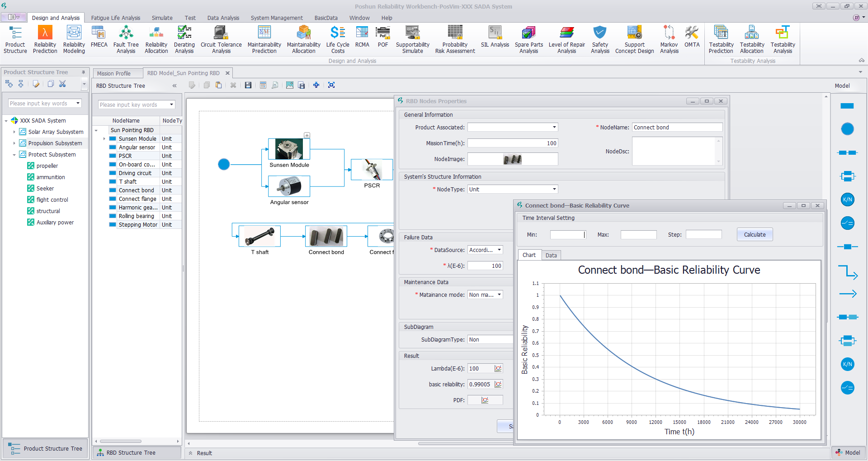Select Auxiliary power in product tree
This screenshot has height=461, width=868.
(55, 223)
